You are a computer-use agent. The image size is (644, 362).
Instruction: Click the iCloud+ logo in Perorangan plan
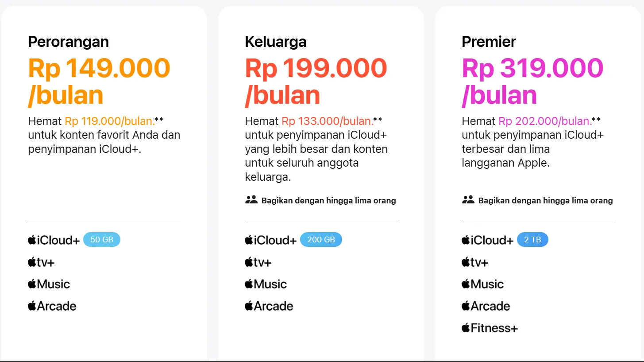(54, 240)
